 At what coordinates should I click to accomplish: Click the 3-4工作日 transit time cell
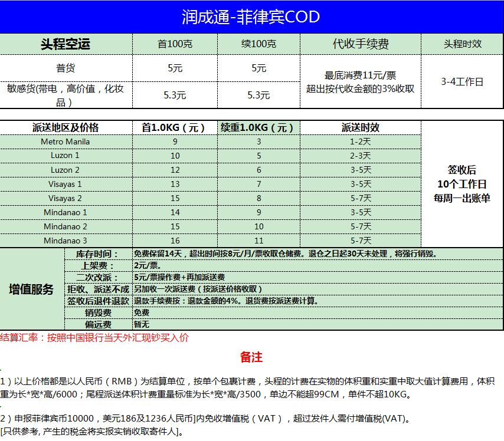(x=462, y=81)
